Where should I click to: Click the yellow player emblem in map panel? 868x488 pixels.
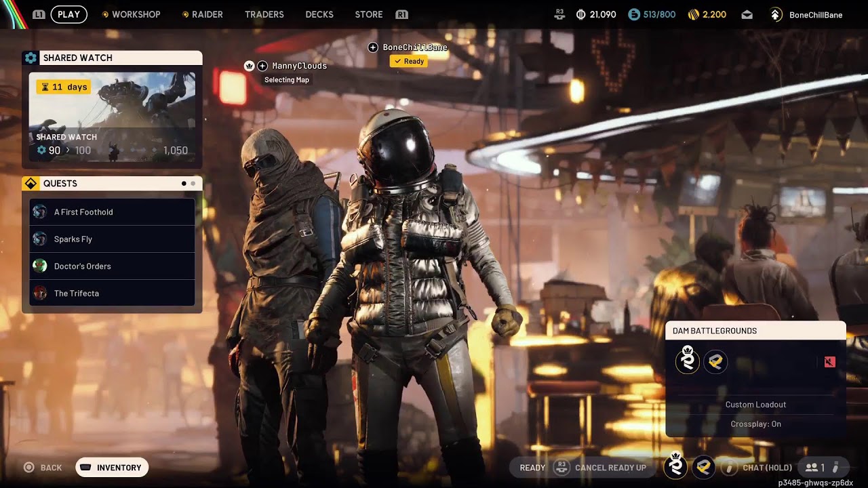[715, 362]
